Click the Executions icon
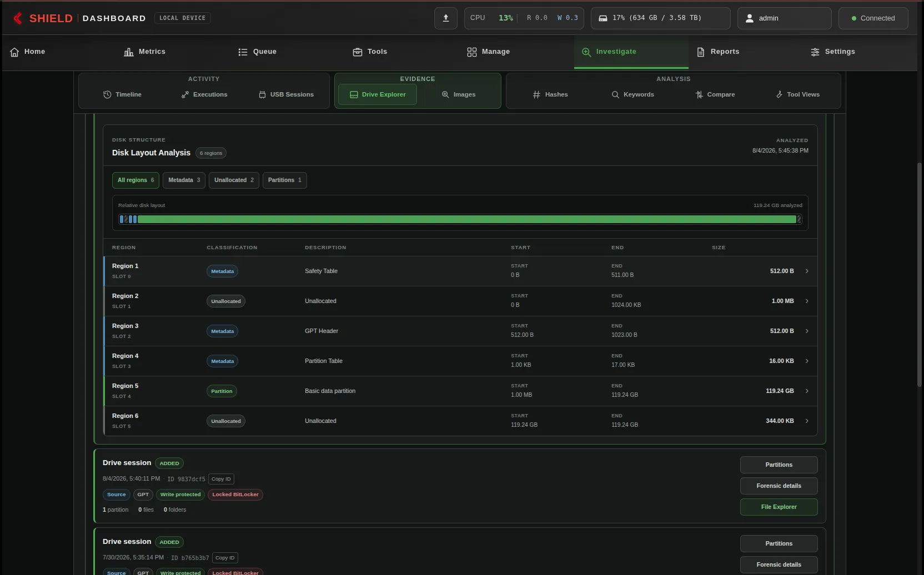 (185, 95)
